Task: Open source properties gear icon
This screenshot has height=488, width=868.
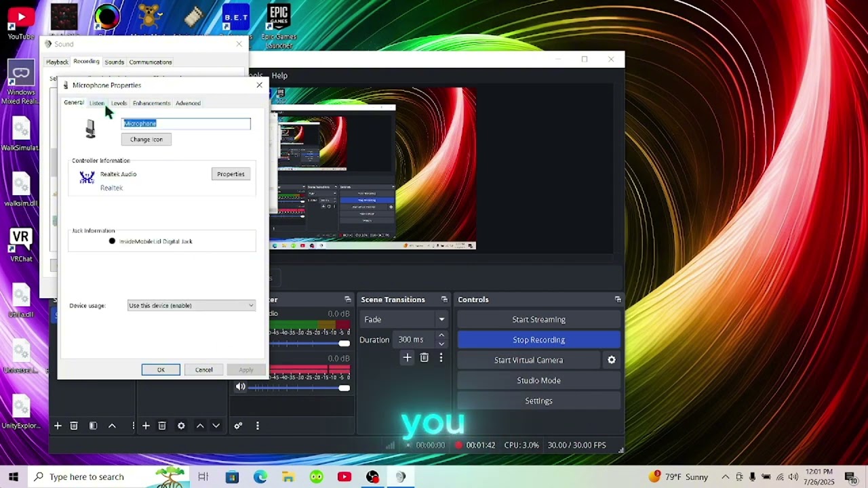Action: 181,426
